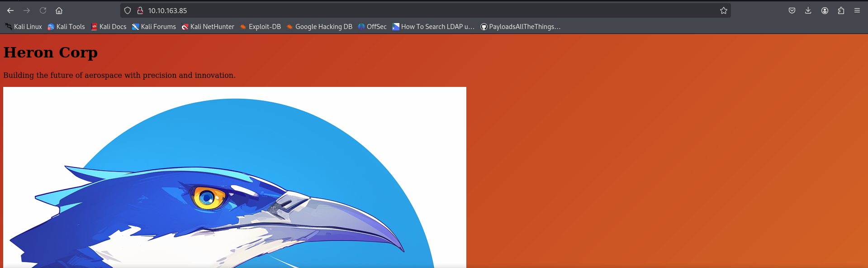This screenshot has width=868, height=268.
Task: View the insecure connection padlock icon
Action: 140,10
